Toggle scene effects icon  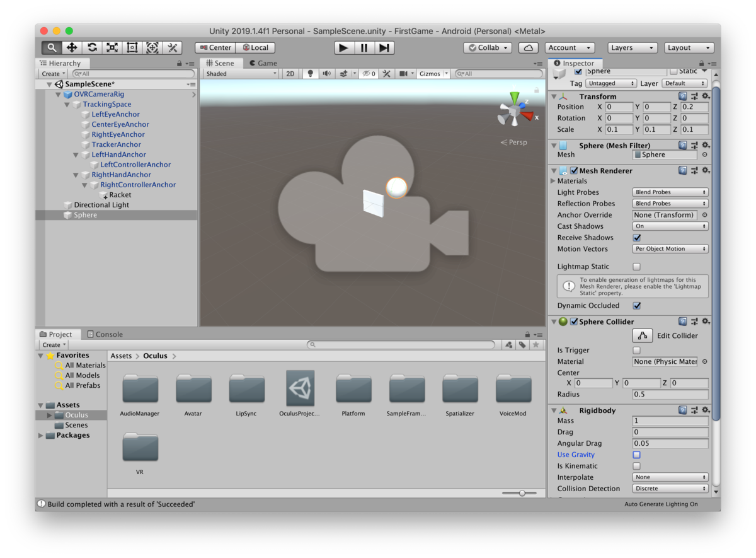click(343, 74)
